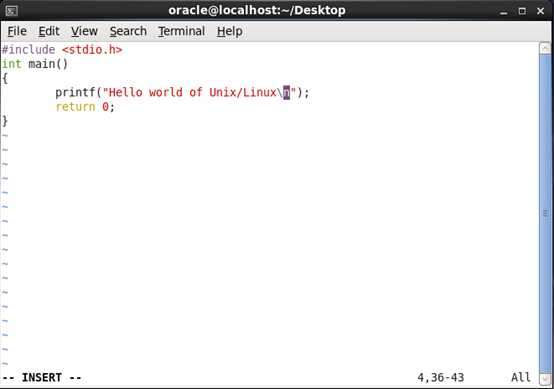Open the Terminal menu
Screen dimensions: 554x389
point(181,31)
